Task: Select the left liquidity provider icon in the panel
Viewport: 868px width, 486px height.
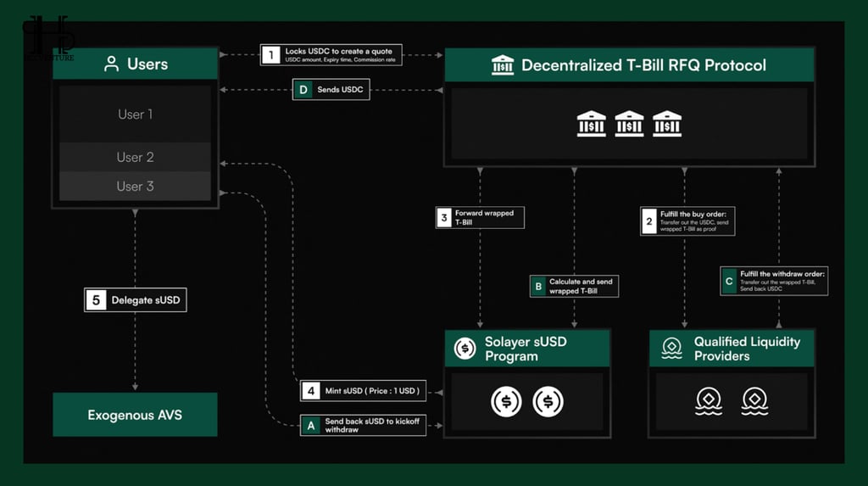Action: coord(709,401)
